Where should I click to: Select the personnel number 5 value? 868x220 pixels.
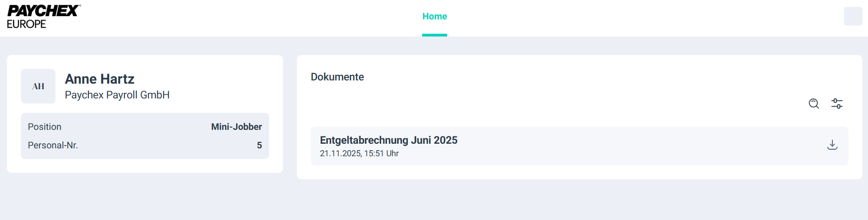(x=259, y=145)
